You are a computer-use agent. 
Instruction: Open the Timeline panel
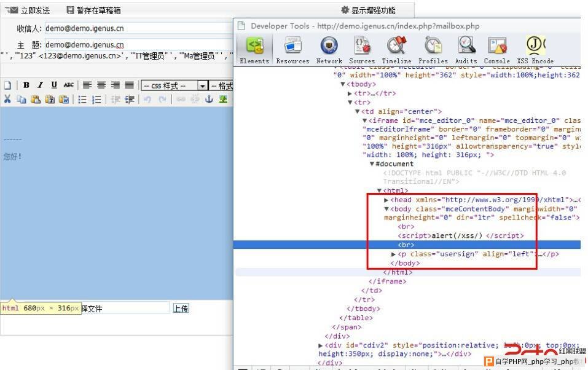click(396, 50)
